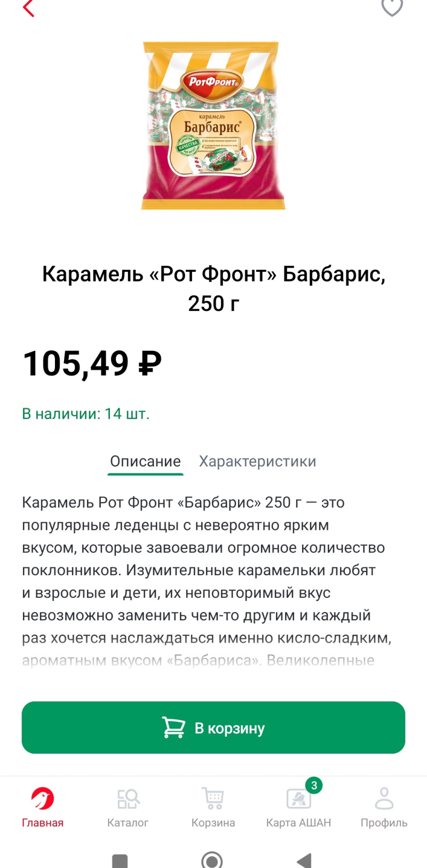This screenshot has width=427, height=868.
Task: Go to Главная via Auchan bird icon
Action: pyautogui.click(x=42, y=799)
